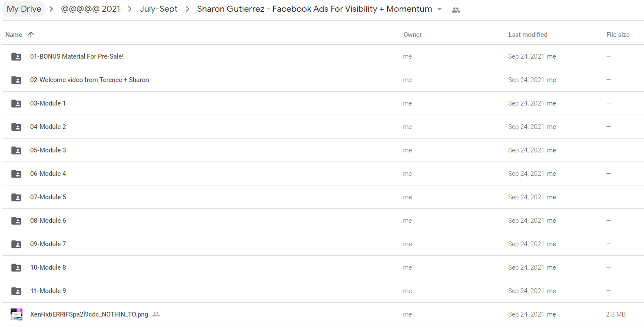The width and height of the screenshot is (644, 330).
Task: Click the 06-Module 4 shared folder icon
Action: click(x=16, y=174)
